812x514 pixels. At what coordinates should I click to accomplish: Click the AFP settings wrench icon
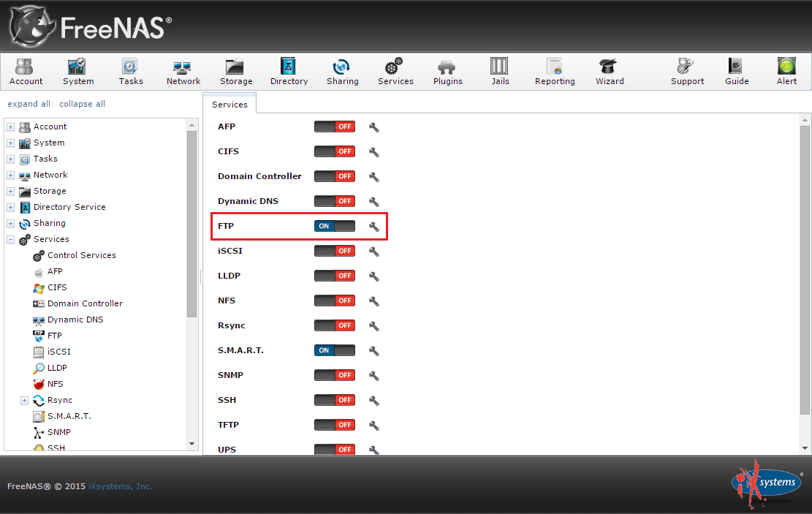374,127
